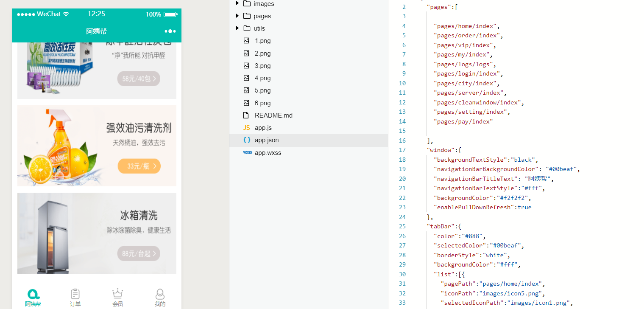Open the 3.png file
This screenshot has height=309, width=644.
(x=262, y=66)
